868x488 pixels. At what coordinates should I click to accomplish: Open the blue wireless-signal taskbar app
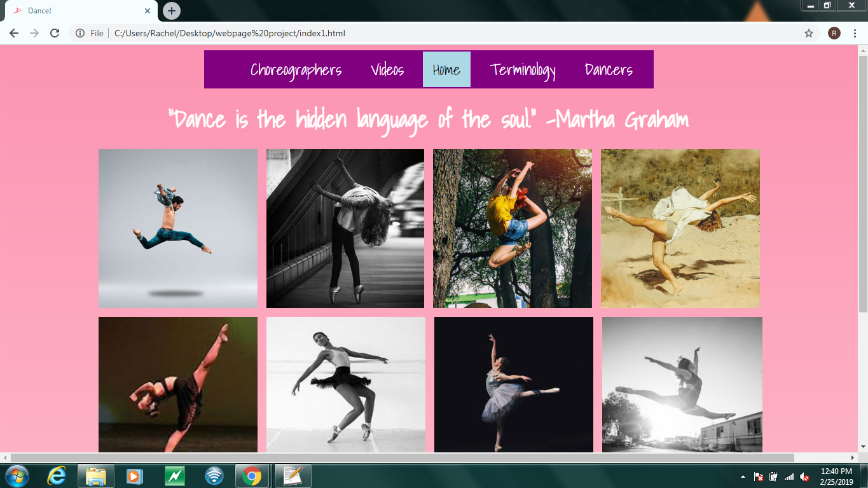(214, 476)
